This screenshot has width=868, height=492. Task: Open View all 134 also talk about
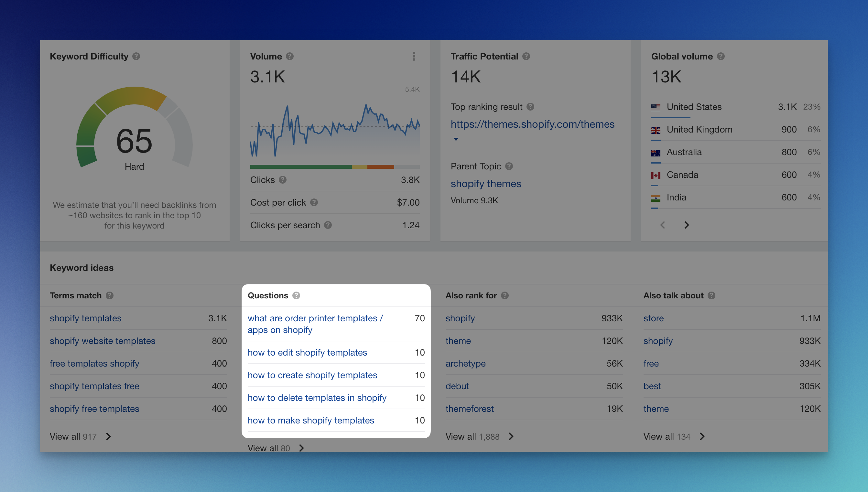pos(674,437)
